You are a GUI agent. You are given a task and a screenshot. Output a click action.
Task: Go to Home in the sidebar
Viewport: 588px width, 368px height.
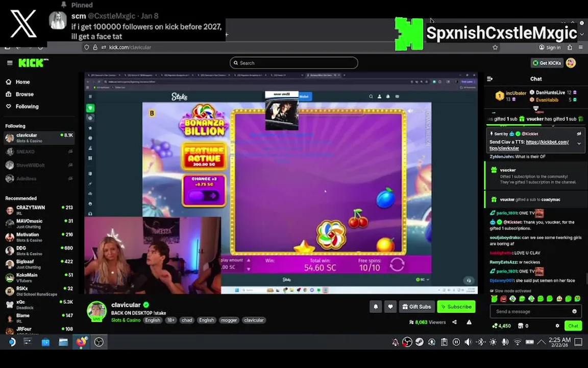point(18,82)
